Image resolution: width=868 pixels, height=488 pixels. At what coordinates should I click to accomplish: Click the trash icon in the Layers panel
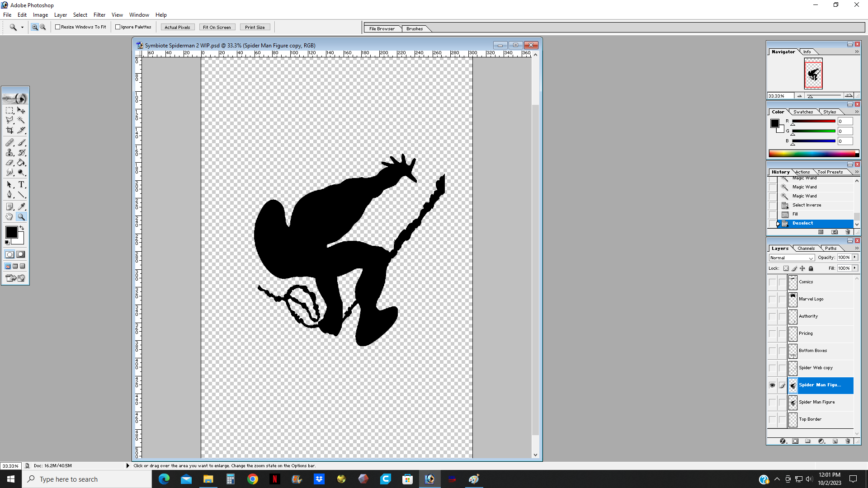[x=848, y=441]
